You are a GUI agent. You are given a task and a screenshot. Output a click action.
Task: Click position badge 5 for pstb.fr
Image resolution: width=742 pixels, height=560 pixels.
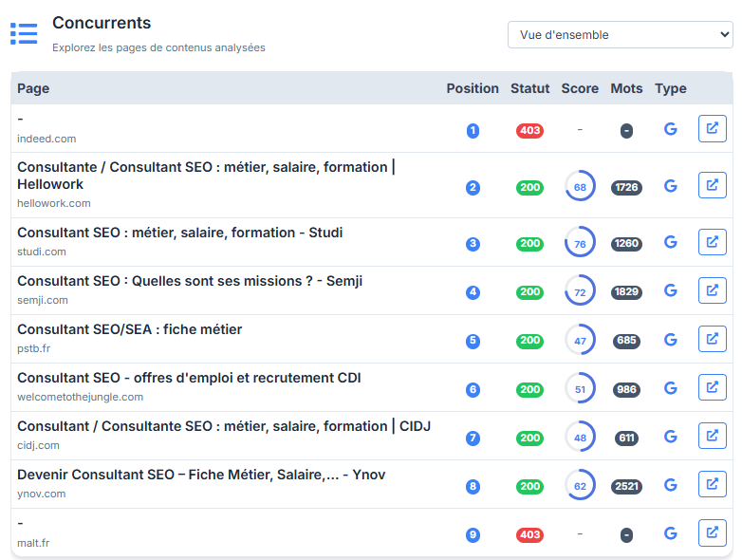pyautogui.click(x=473, y=341)
